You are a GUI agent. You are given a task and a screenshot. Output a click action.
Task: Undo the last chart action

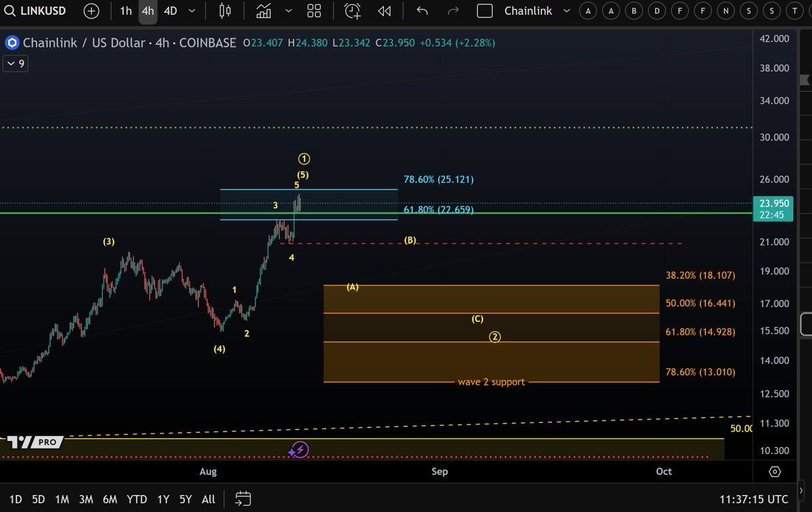pos(422,11)
